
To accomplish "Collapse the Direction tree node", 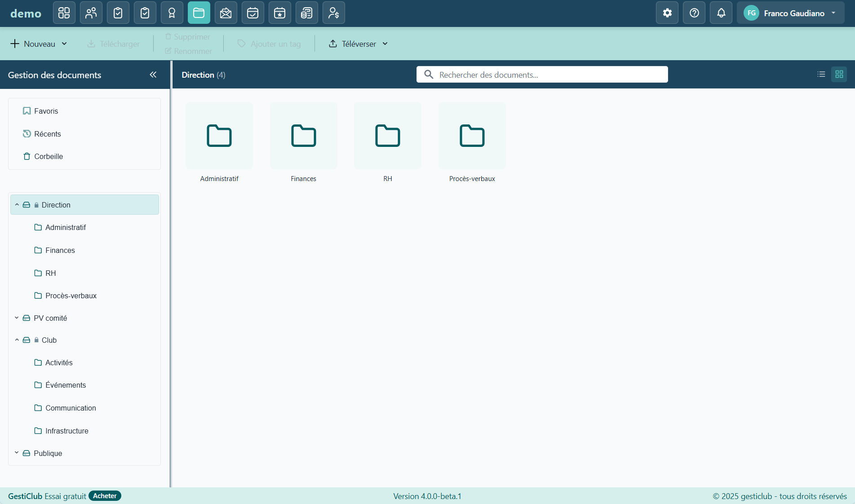I will [17, 205].
